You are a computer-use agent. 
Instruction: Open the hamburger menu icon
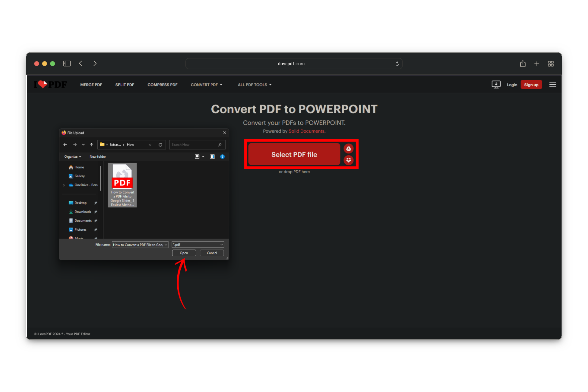point(552,85)
